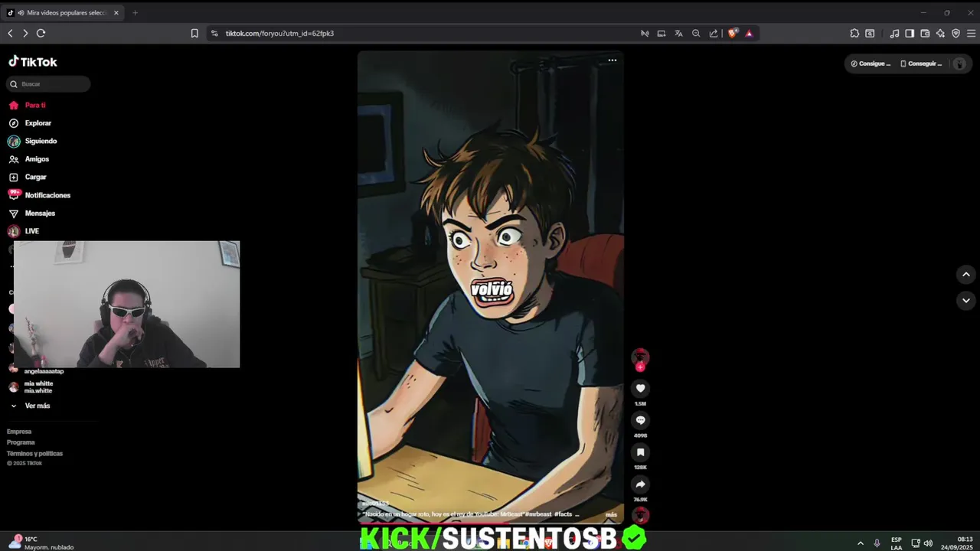Expand caption with 'más'
The image size is (980, 551).
[x=611, y=515]
